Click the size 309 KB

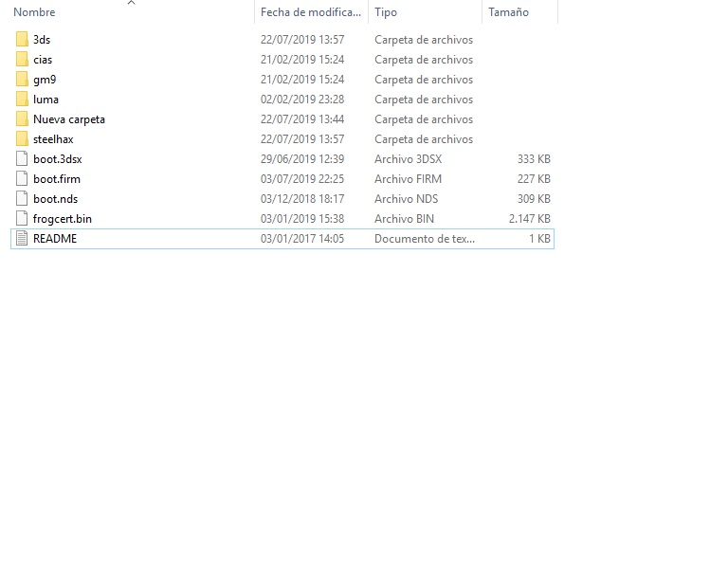pyautogui.click(x=534, y=199)
